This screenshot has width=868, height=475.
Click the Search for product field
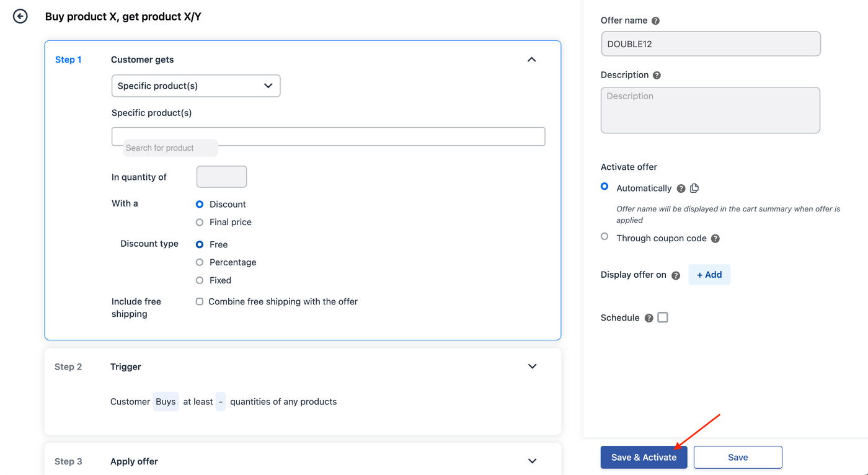328,137
